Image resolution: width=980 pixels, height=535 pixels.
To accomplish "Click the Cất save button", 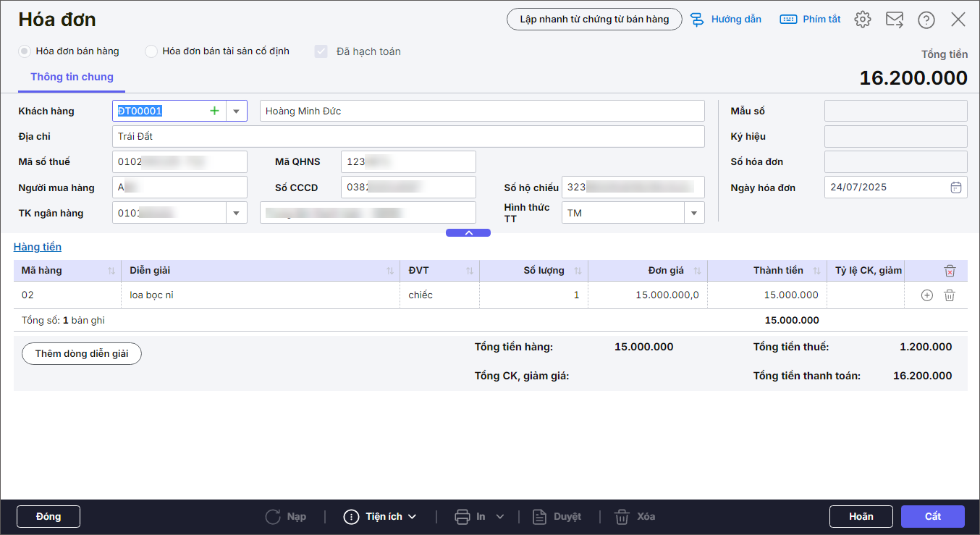I will click(932, 516).
